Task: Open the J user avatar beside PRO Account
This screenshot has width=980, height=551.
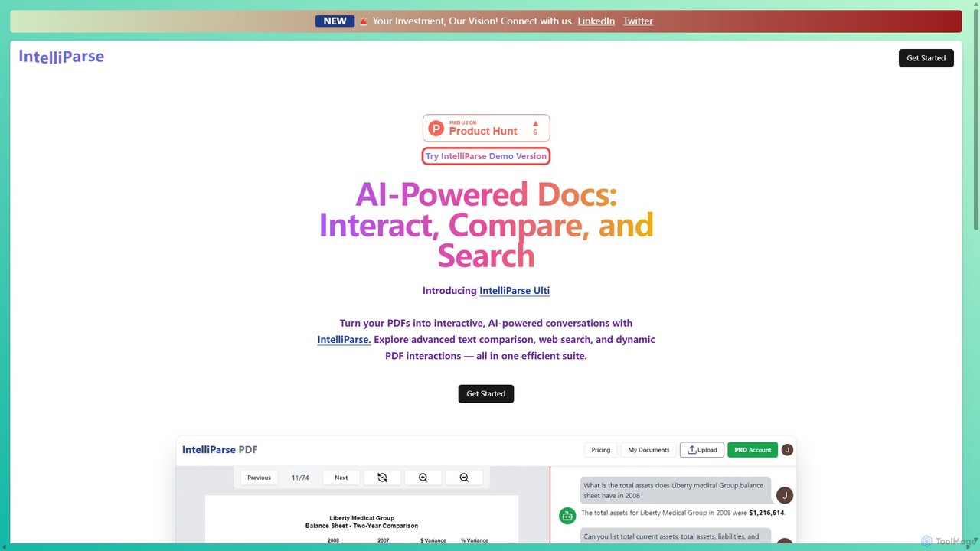Action: pyautogui.click(x=788, y=450)
